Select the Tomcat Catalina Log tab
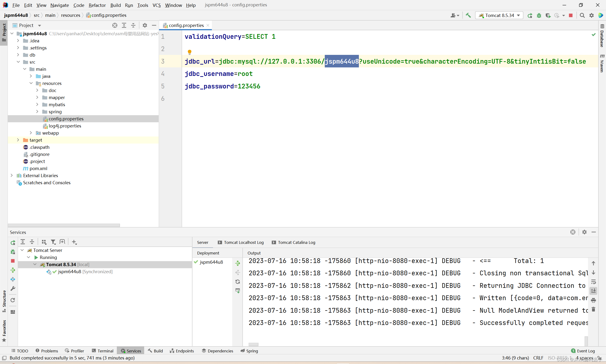 (x=296, y=242)
